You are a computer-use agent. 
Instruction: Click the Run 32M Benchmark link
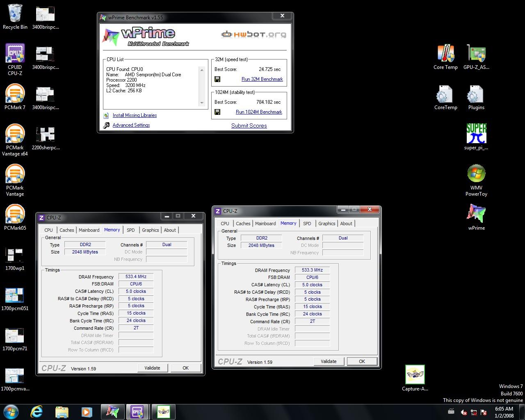262,79
